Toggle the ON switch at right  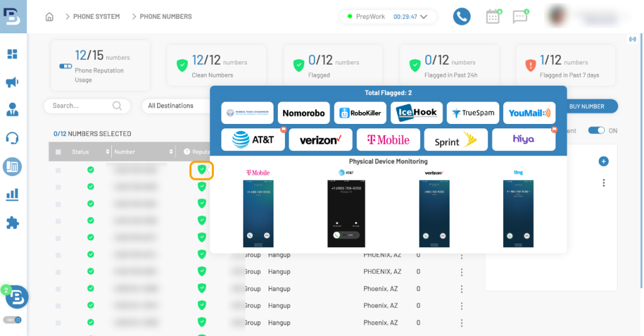pyautogui.click(x=596, y=131)
